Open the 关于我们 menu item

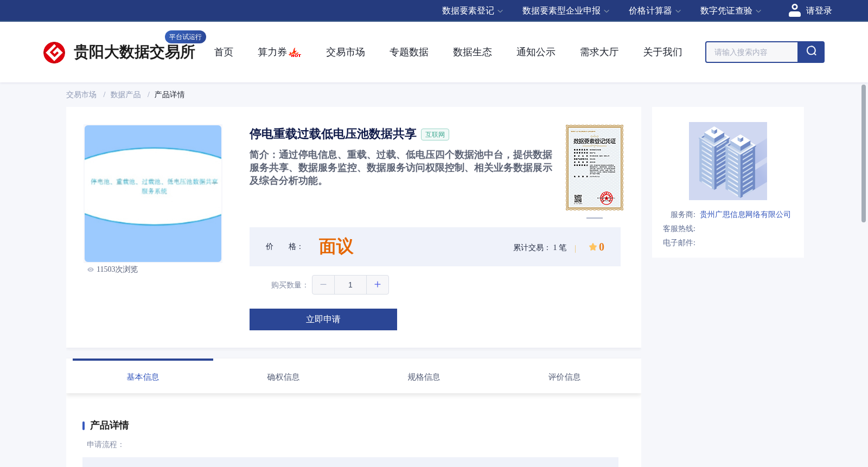(663, 52)
